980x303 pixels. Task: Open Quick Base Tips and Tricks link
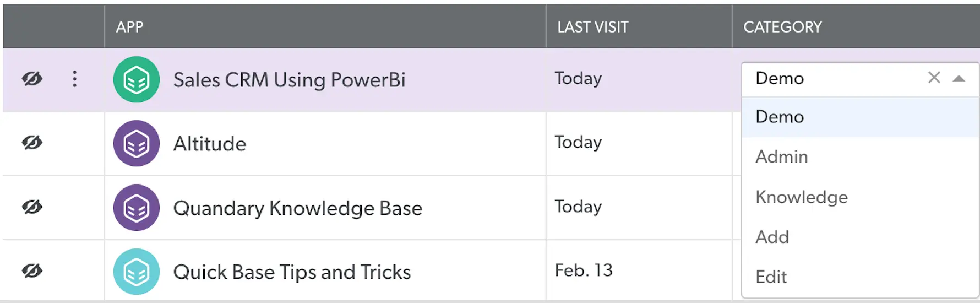[x=292, y=272]
